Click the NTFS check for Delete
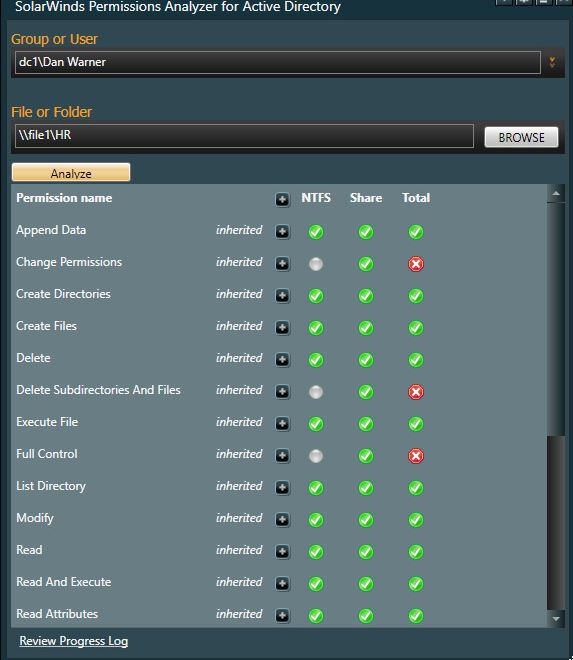Viewport: 573px width, 660px height. click(316, 360)
